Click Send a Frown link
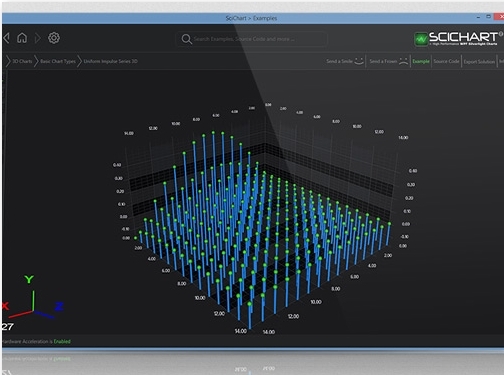504x375 pixels. point(383,61)
